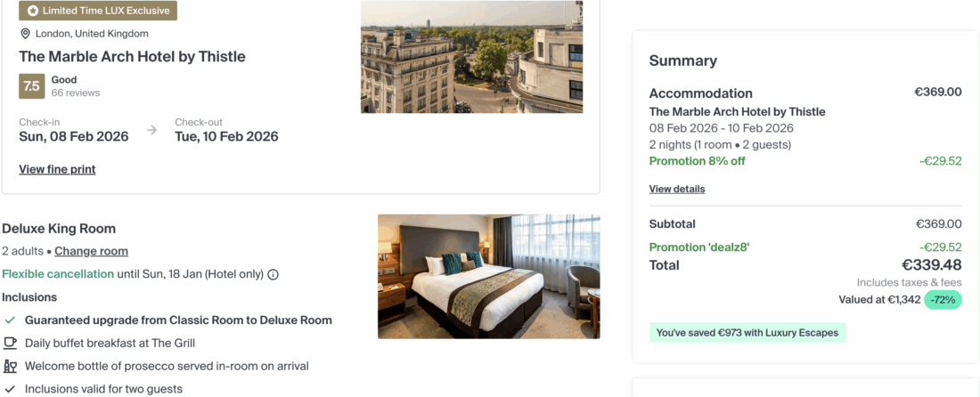Click the -72% discount badge
Image resolution: width=980 pixels, height=397 pixels.
coord(943,300)
